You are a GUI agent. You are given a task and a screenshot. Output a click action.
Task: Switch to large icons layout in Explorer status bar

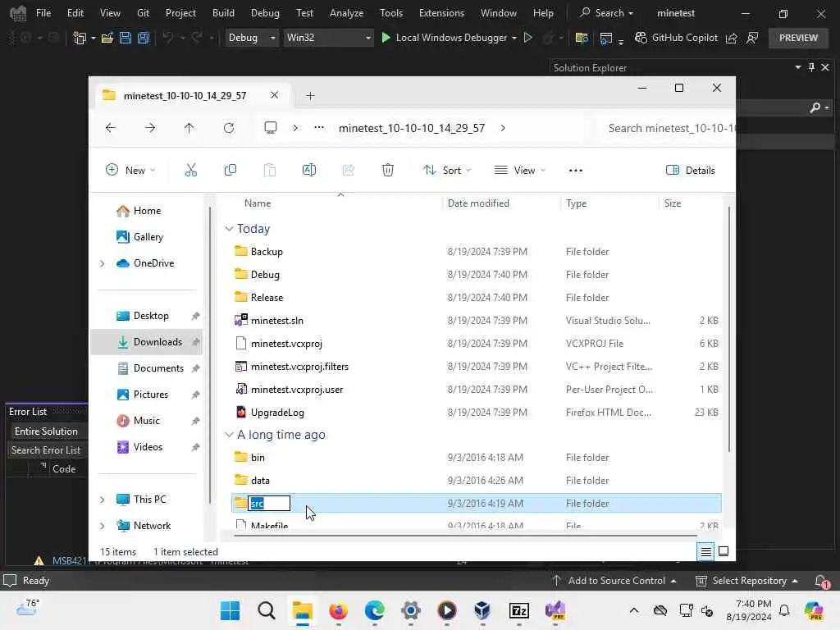(724, 551)
